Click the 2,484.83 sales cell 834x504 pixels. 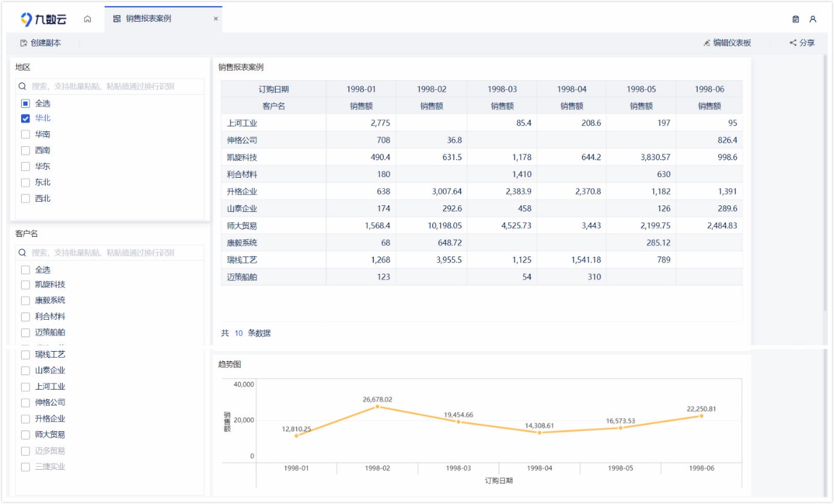point(709,226)
